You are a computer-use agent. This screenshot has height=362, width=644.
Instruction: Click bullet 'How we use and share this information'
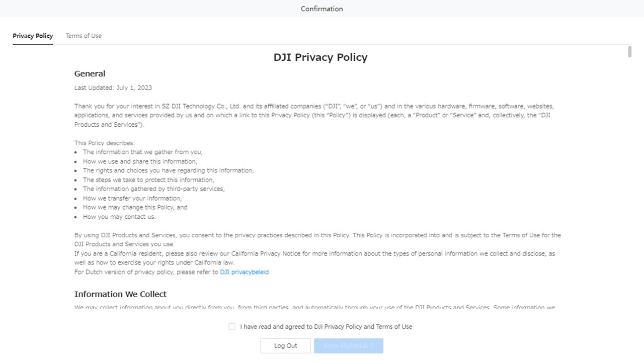tap(140, 161)
